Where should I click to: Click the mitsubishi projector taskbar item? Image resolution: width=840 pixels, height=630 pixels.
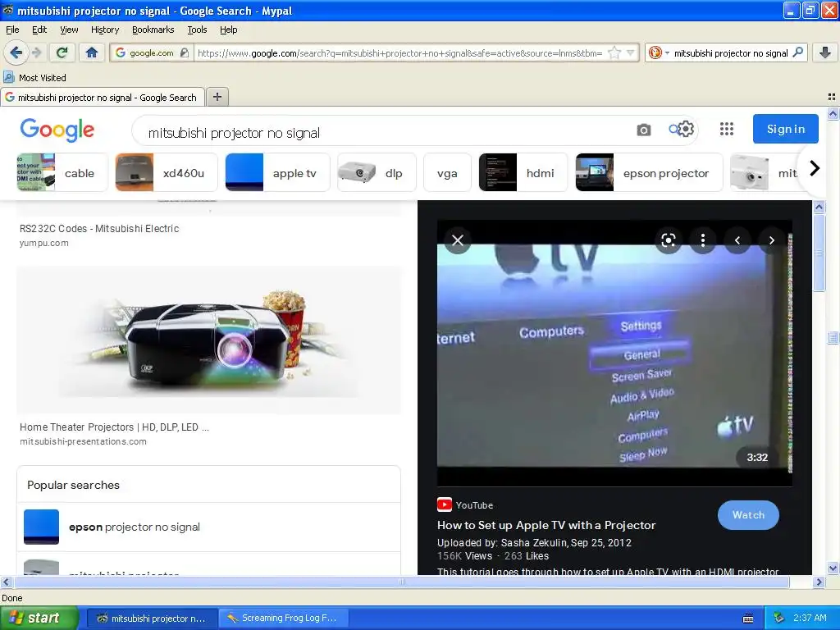tap(152, 618)
